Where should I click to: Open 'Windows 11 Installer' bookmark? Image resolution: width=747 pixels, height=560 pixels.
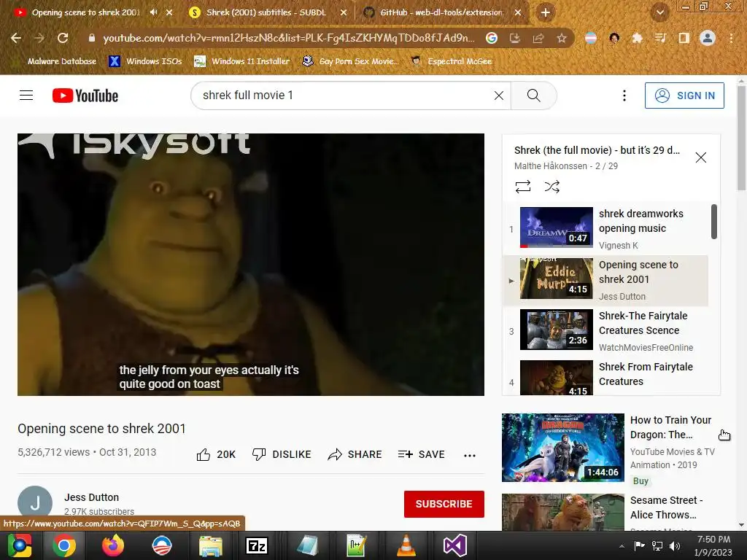(242, 61)
